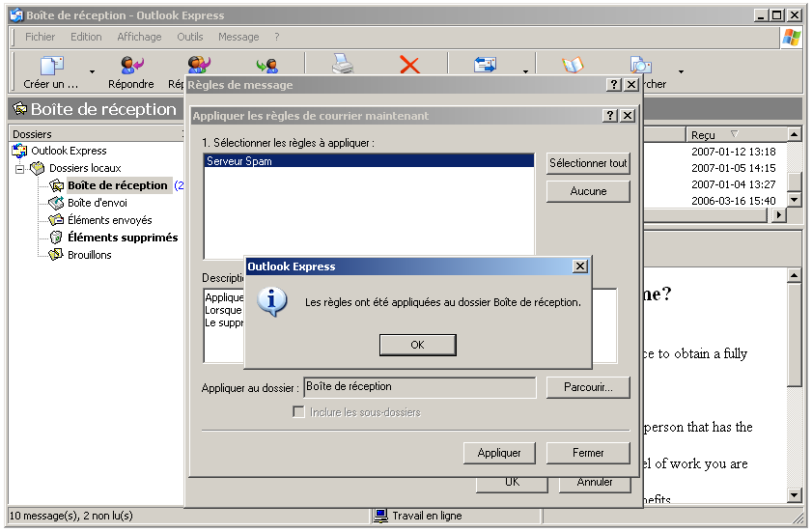Open the Fichier menu

point(40,37)
